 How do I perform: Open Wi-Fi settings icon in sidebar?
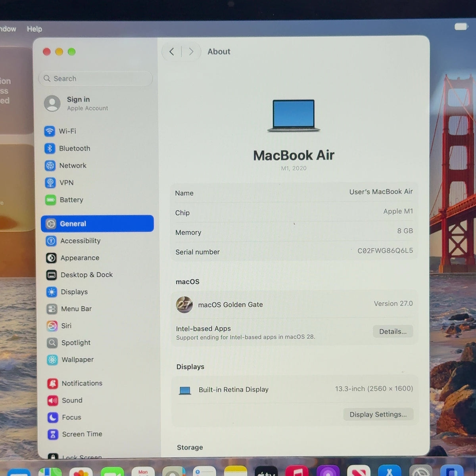(x=50, y=131)
